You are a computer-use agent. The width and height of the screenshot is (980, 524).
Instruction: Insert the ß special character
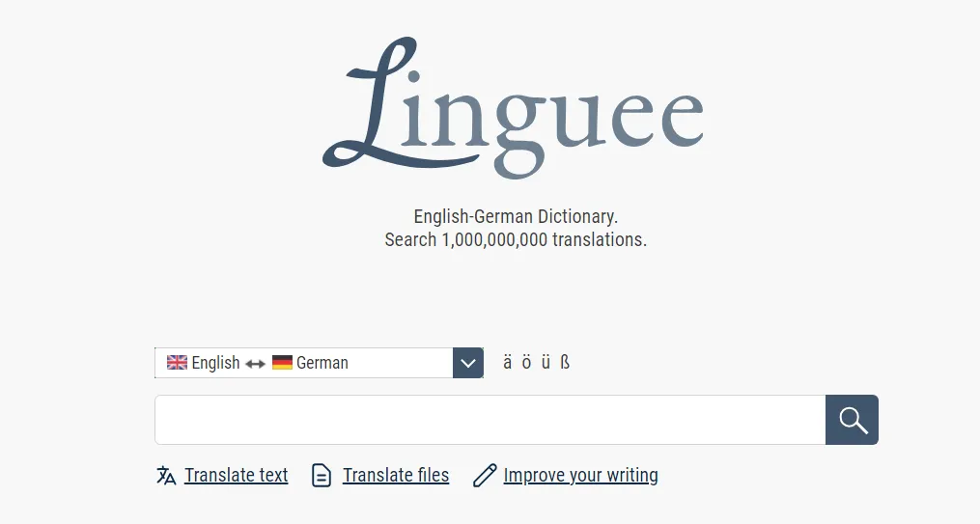[x=565, y=363]
